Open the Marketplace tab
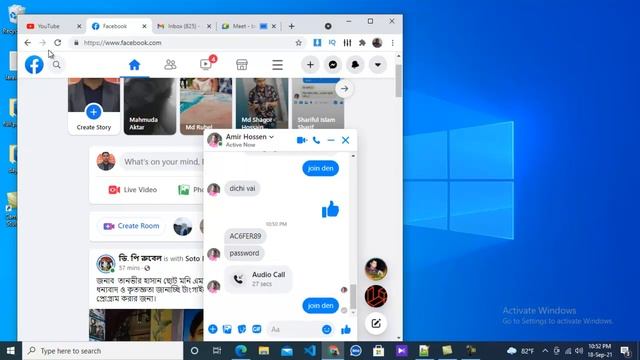Screen dimensions: 640x360 pos(242,64)
